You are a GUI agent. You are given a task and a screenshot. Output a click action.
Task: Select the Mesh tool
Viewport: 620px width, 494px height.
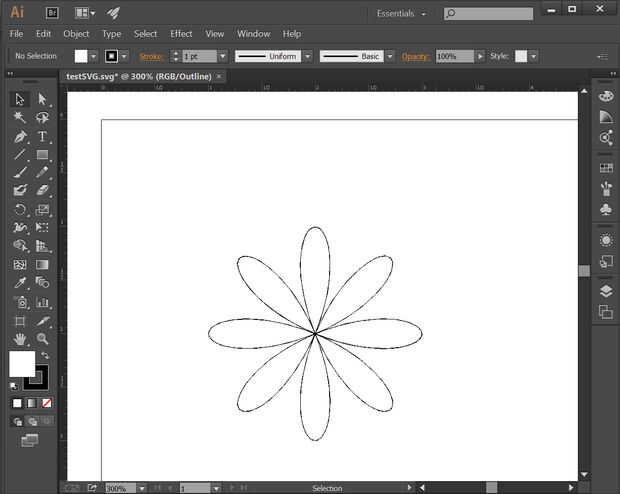tap(19, 264)
